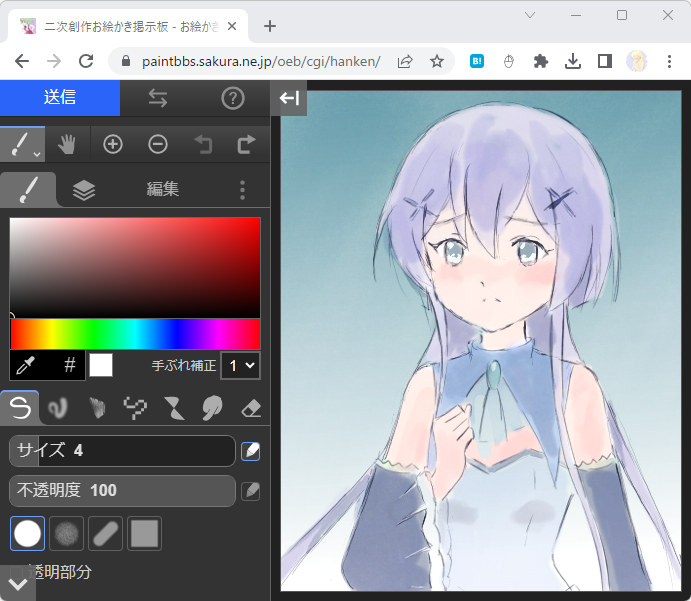Click the swap arrows icon
This screenshot has width=691, height=601.
(158, 98)
